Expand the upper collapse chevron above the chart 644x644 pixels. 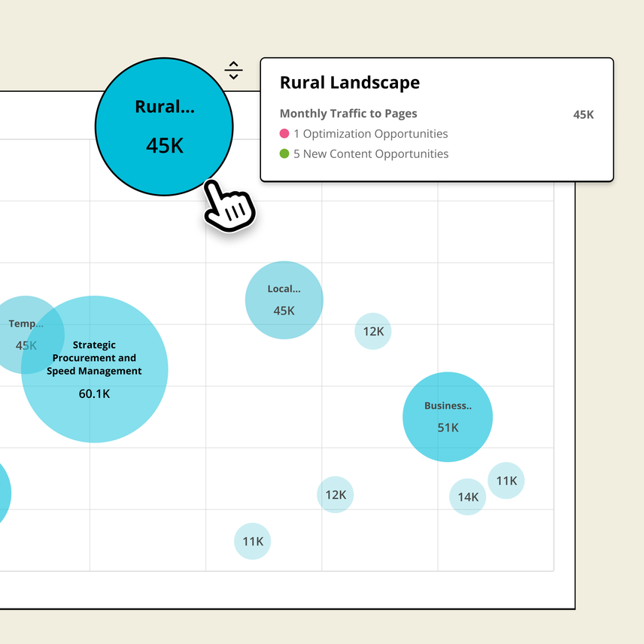click(x=234, y=64)
